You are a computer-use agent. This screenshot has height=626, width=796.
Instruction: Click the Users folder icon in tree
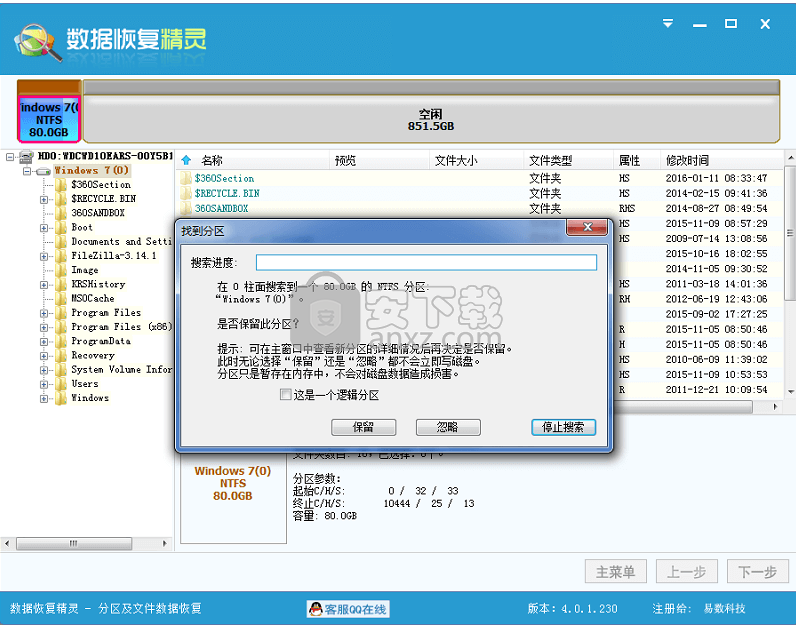pyautogui.click(x=61, y=384)
